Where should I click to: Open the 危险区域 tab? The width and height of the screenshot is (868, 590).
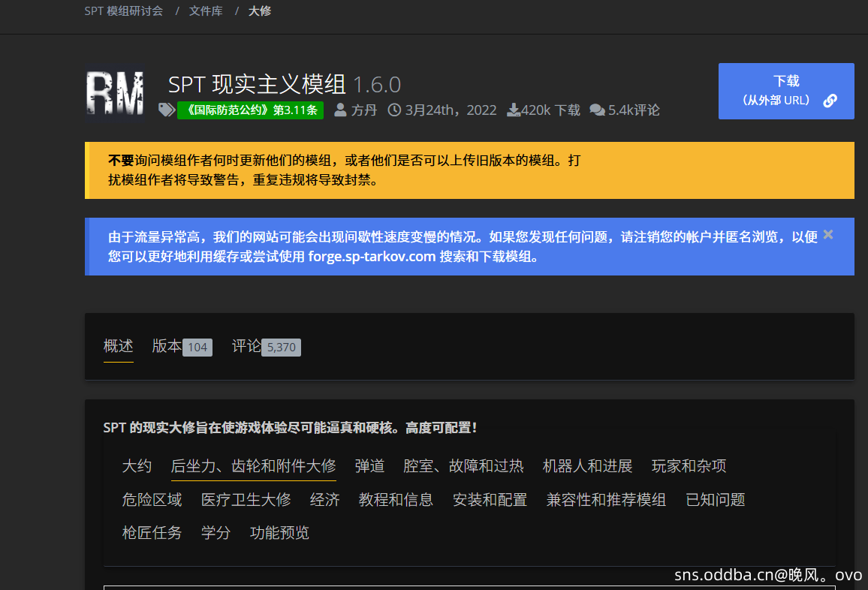(x=152, y=500)
